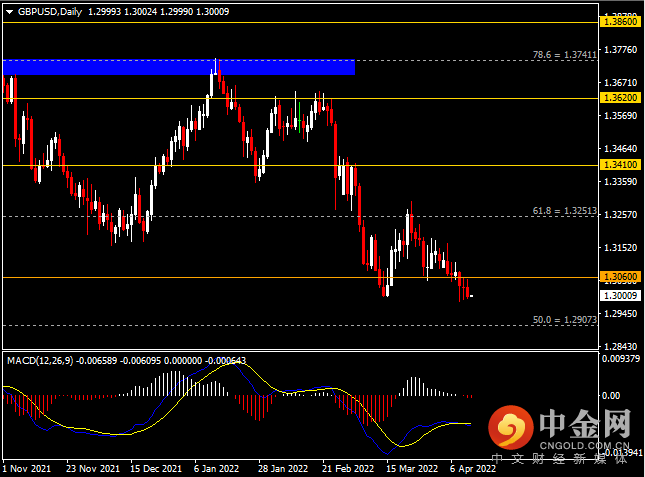
Task: Select the 1.34640 price scale value
Action: pyautogui.click(x=620, y=148)
